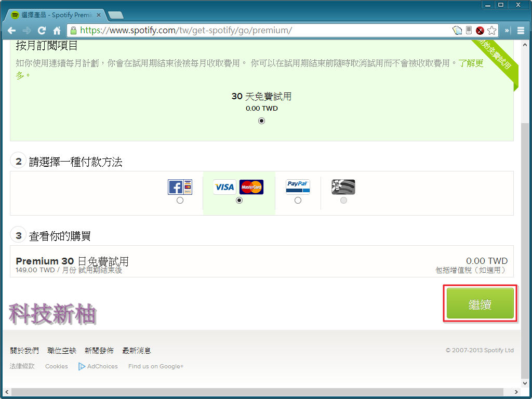
Task: Open the browser home page icon
Action: (x=57, y=31)
